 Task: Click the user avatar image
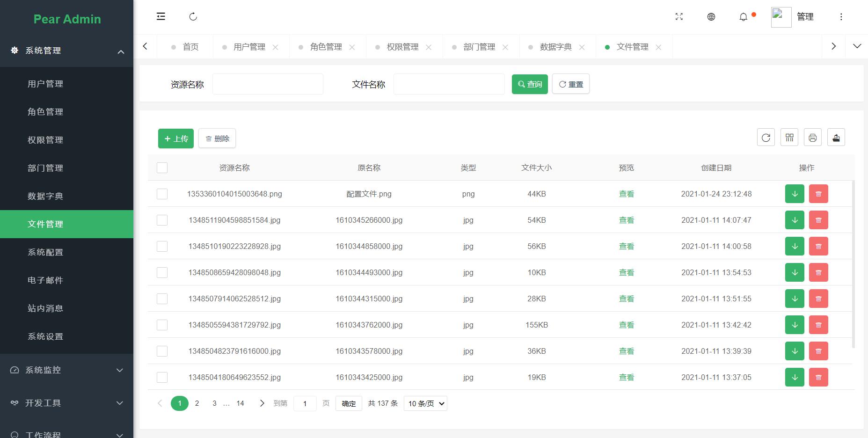click(x=781, y=17)
